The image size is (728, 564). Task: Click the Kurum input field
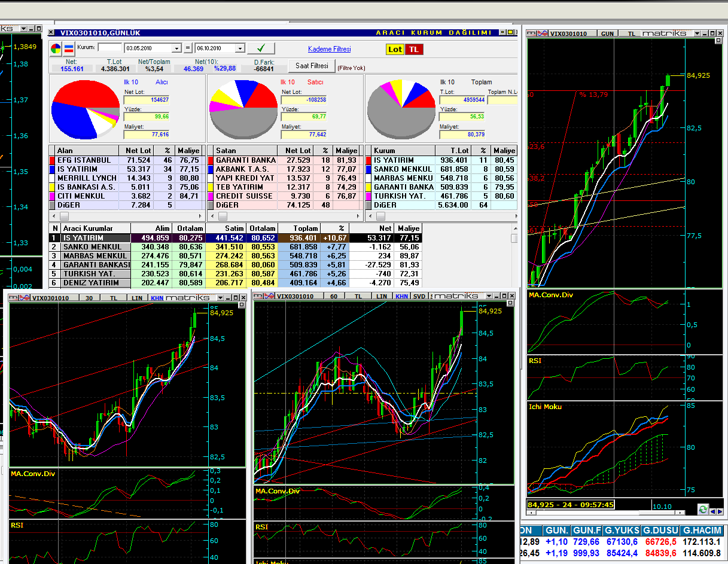point(109,48)
